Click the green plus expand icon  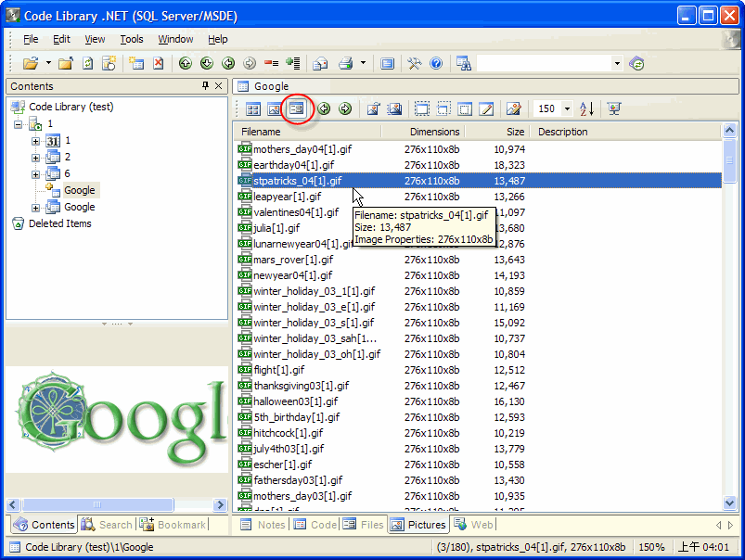pyautogui.click(x=293, y=63)
